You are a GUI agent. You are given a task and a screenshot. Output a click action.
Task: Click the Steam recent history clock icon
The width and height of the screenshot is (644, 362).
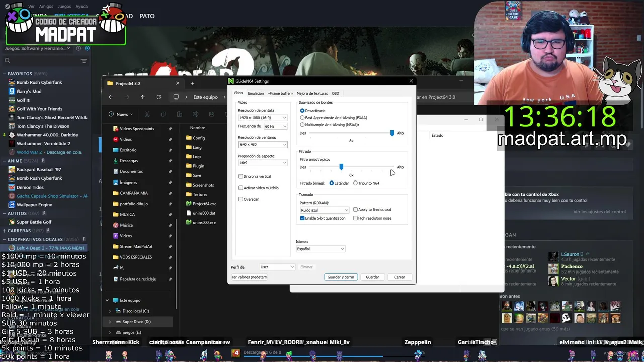(78, 48)
